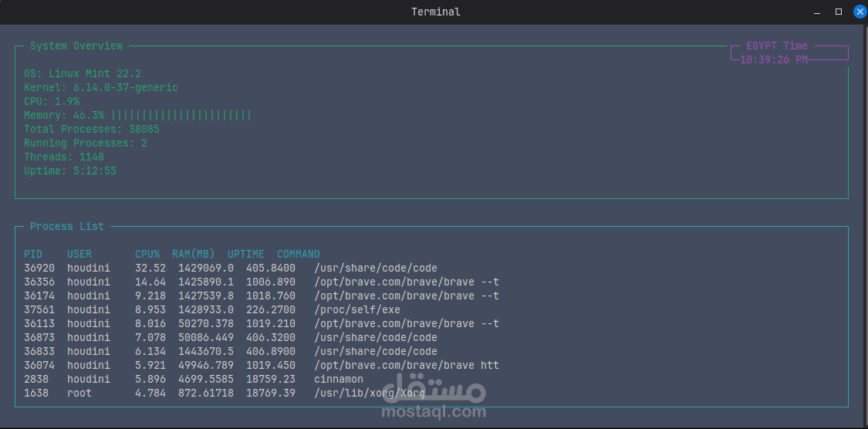Click Running Processes: 2
Screen dimensions: 868x429
click(86, 143)
